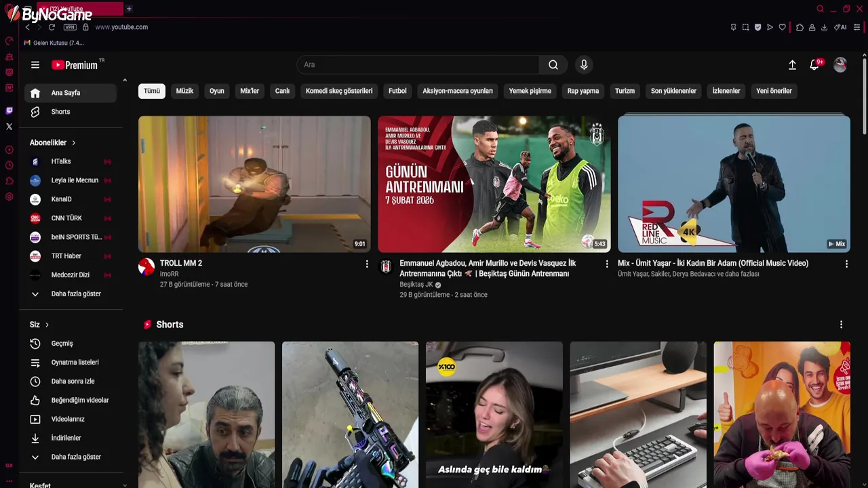Open the browser snapshot tool icon
Screen dimensions: 868x488
[745, 27]
